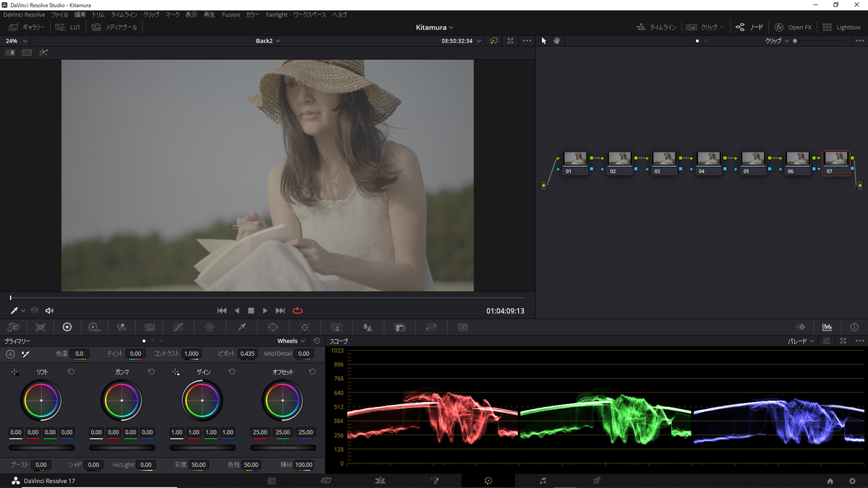Expand the Wheels mode dropdown
Image resolution: width=868 pixels, height=488 pixels.
(290, 341)
